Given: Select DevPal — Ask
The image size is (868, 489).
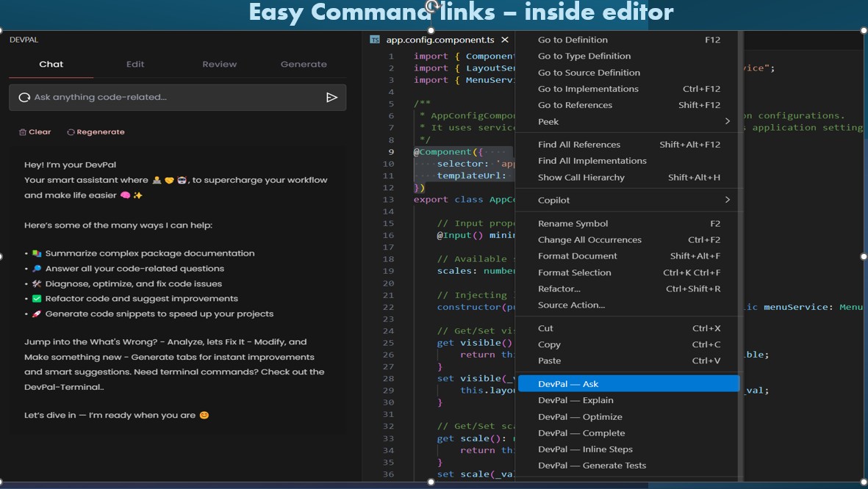Looking at the screenshot, I should [629, 384].
